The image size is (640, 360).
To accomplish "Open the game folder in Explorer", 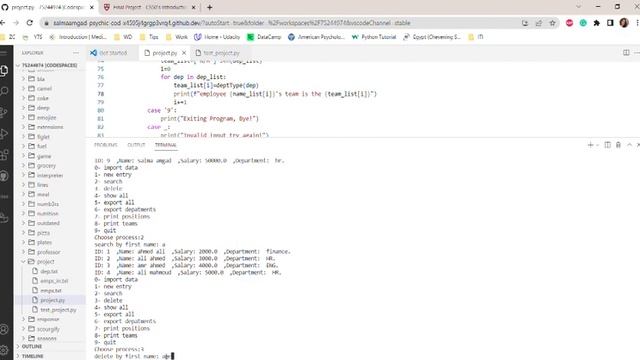I will (44, 156).
